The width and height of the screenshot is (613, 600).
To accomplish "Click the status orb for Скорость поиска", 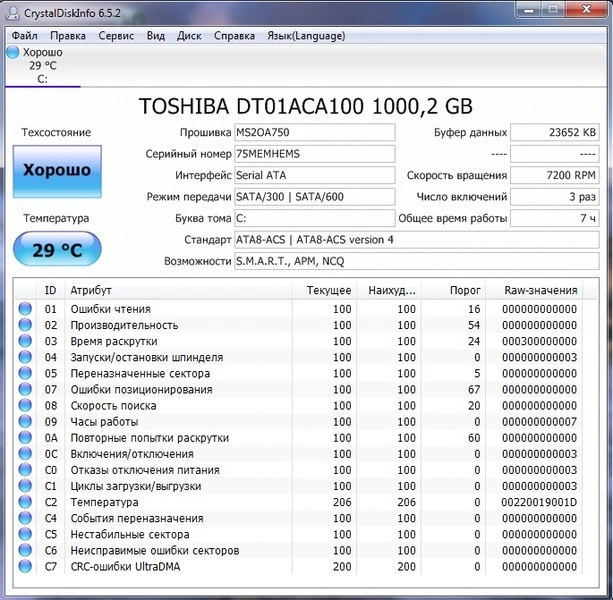I will coord(25,406).
